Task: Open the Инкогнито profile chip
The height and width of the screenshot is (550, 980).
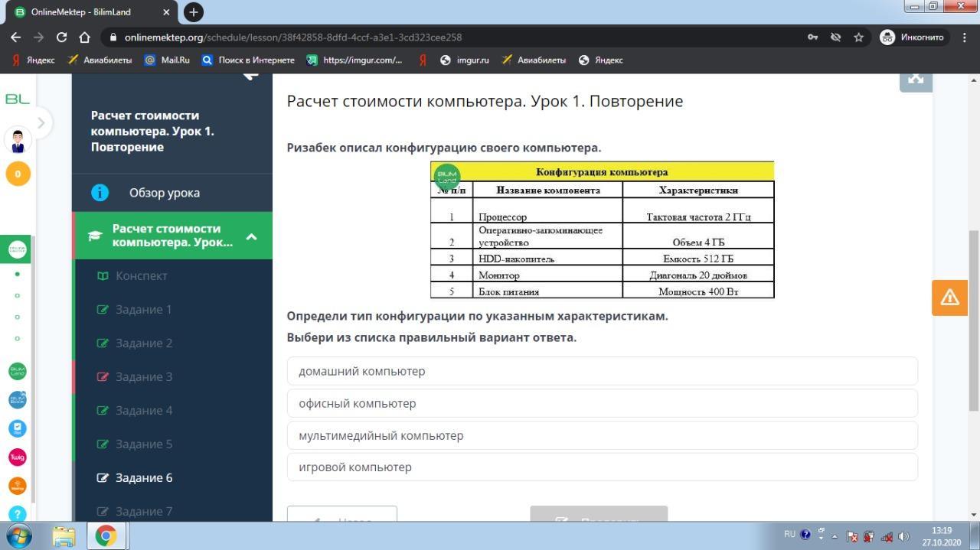Action: [913, 37]
